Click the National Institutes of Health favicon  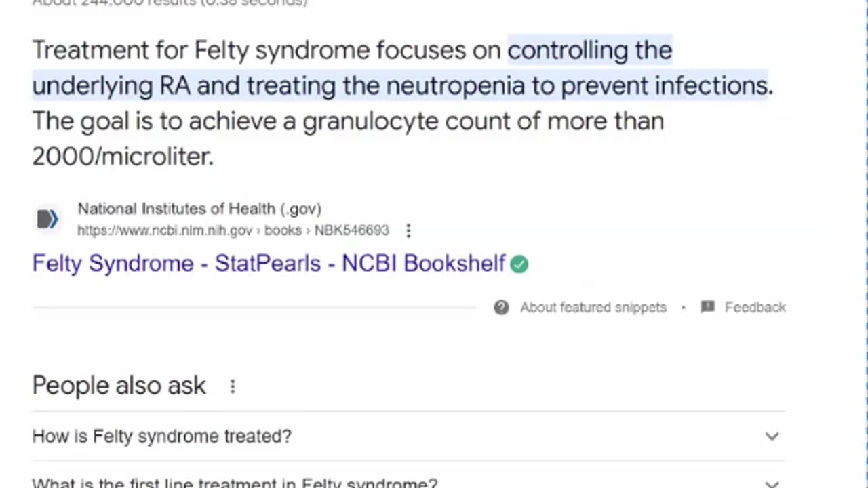pos(47,219)
